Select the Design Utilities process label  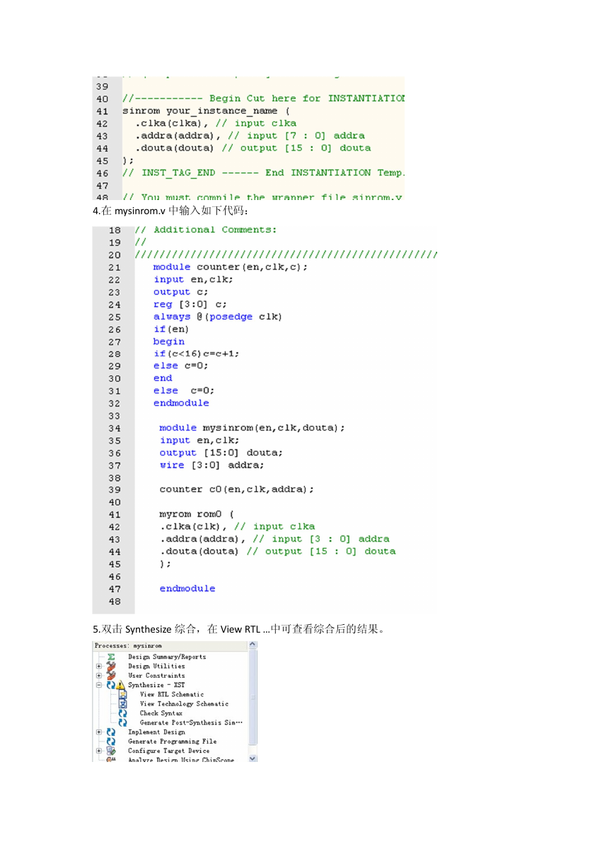pos(156,666)
